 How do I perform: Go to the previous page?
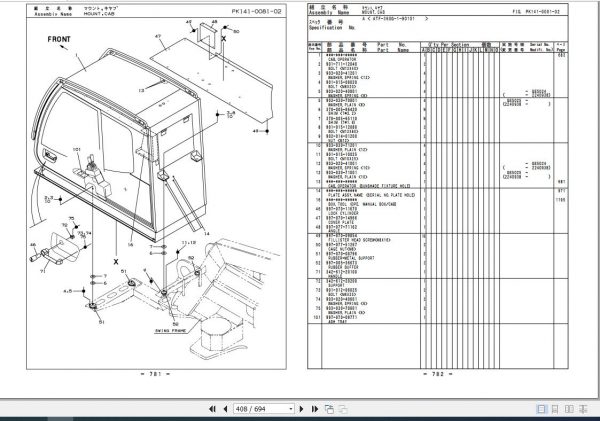[225, 409]
